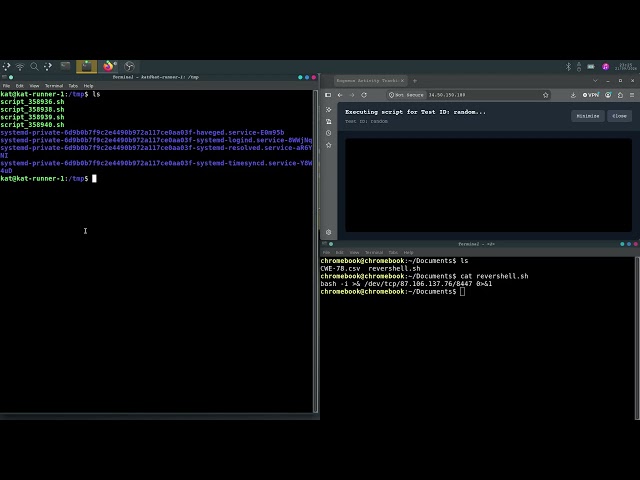This screenshot has height=480, width=640.
Task: Open the history clock sidebar icon
Action: pos(329,133)
